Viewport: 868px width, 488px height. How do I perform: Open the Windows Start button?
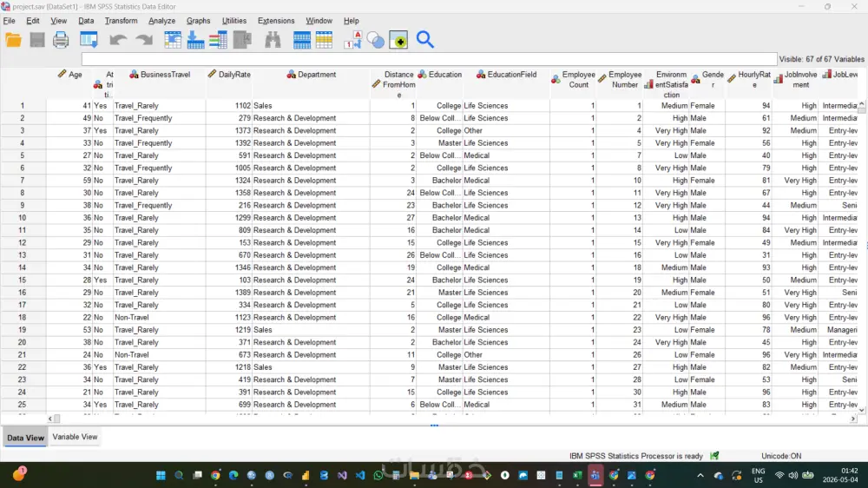(161, 475)
